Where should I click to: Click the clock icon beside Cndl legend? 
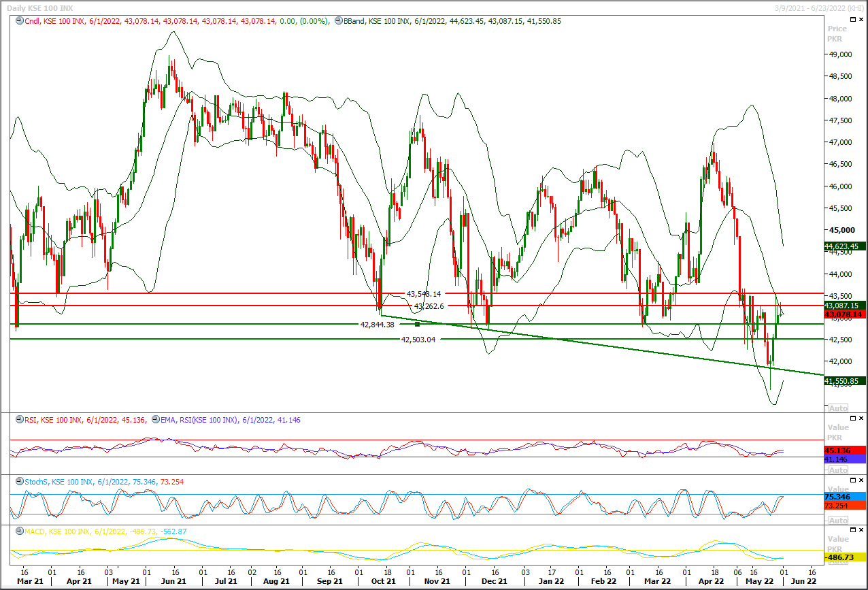(18, 21)
